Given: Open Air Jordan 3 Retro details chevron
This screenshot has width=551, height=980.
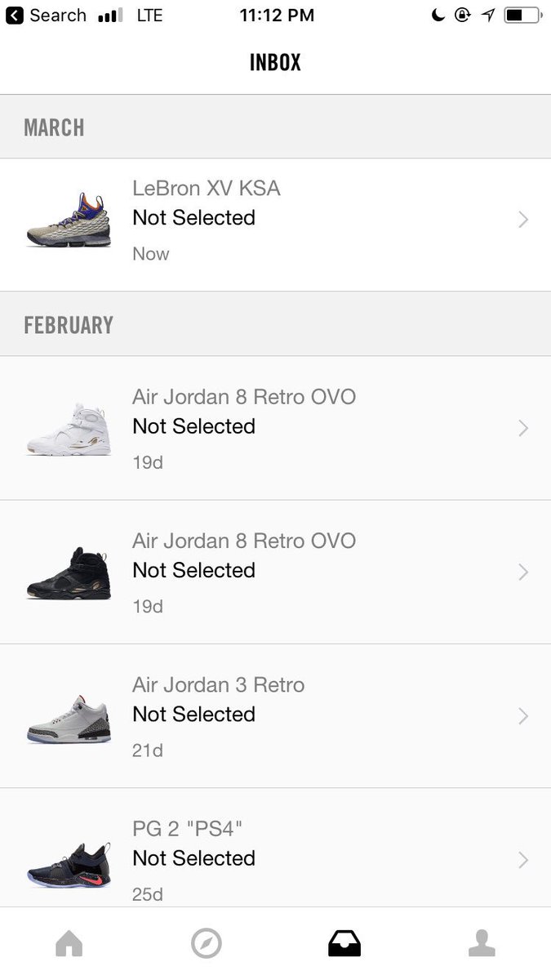Looking at the screenshot, I should [523, 716].
